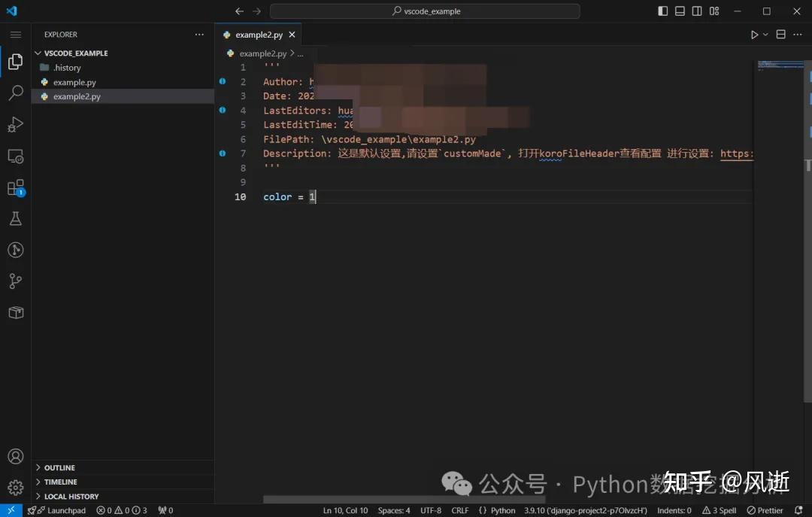
Task: Click the horizontal scrollbar in the editor
Action: click(404, 499)
